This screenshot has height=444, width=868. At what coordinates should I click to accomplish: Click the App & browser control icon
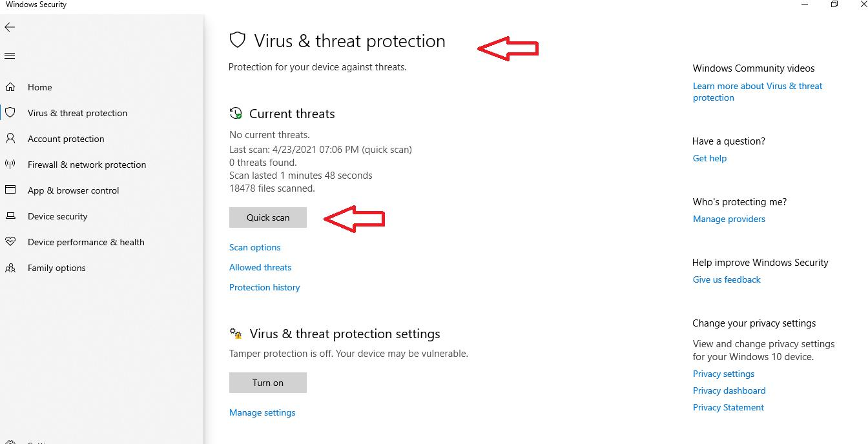pyautogui.click(x=10, y=190)
